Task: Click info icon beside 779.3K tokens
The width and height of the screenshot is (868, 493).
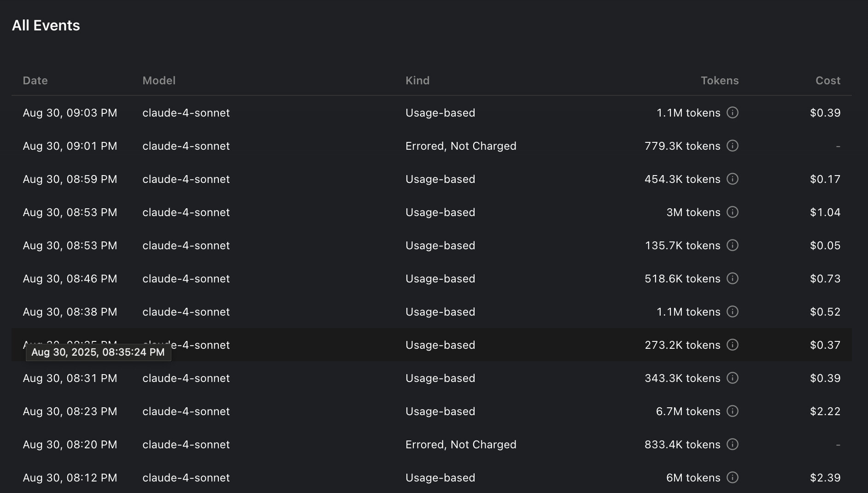Action: 733,146
